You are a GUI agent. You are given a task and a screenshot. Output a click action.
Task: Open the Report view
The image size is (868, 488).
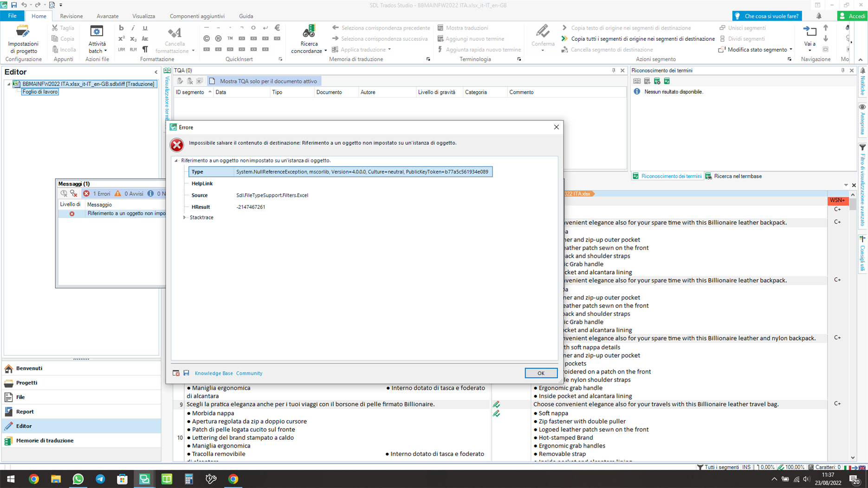point(81,411)
